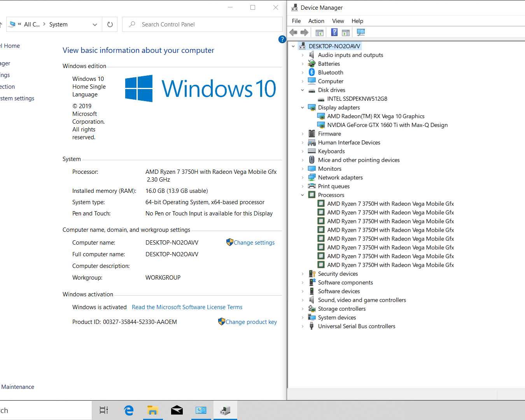
Task: Expand the Software devices category
Action: (x=303, y=291)
